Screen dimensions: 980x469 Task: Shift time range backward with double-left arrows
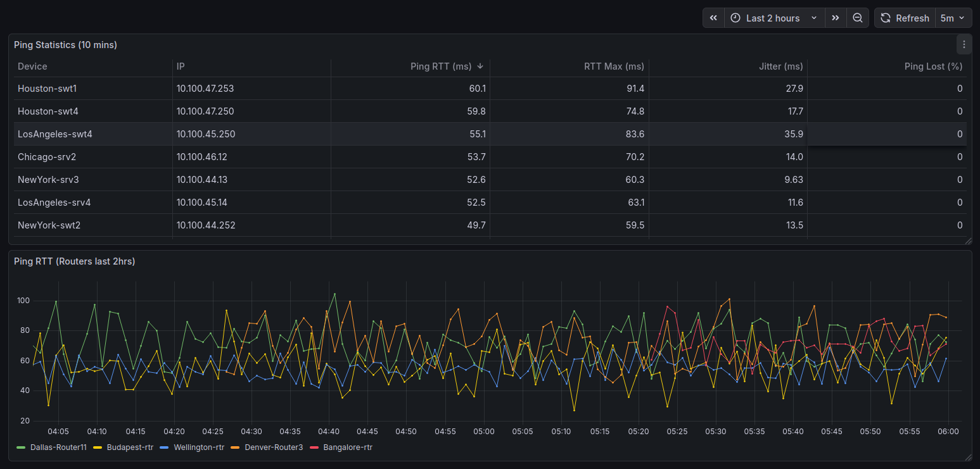coord(713,18)
